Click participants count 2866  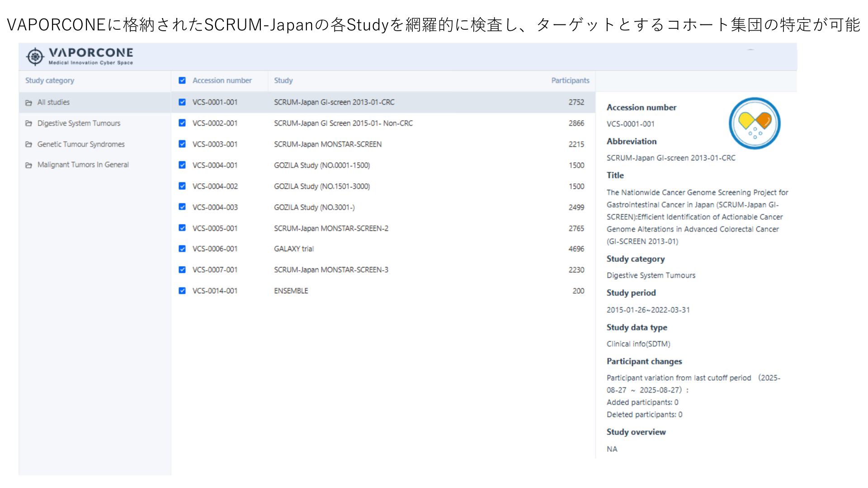click(576, 123)
